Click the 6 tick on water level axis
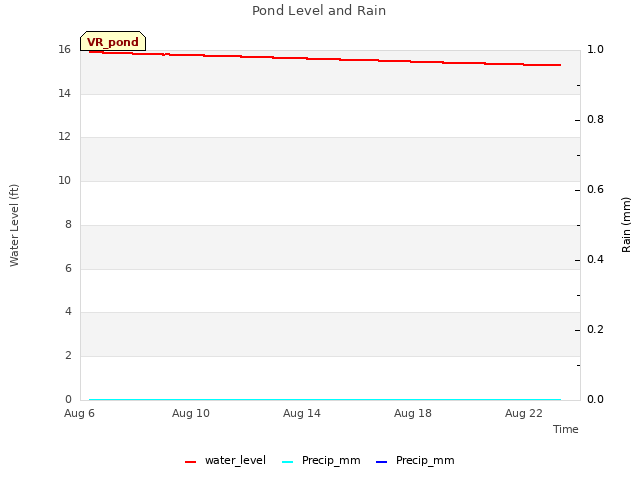The height and width of the screenshot is (480, 640). [68, 268]
